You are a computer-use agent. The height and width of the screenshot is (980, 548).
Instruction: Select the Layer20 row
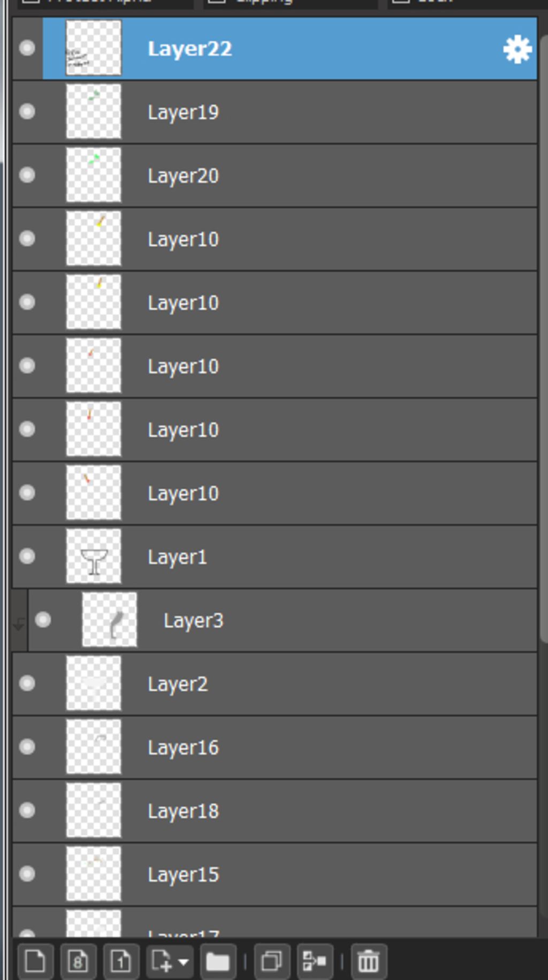(x=275, y=176)
